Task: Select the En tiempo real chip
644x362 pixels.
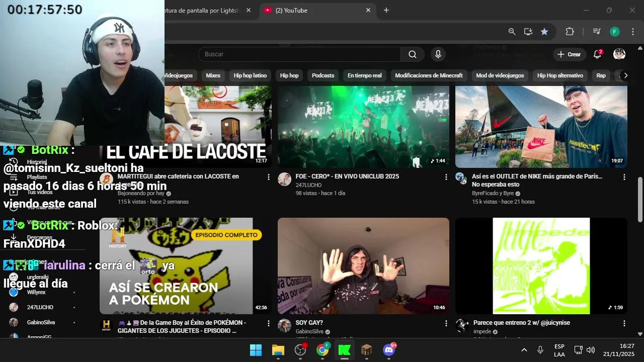Action: [365, 75]
